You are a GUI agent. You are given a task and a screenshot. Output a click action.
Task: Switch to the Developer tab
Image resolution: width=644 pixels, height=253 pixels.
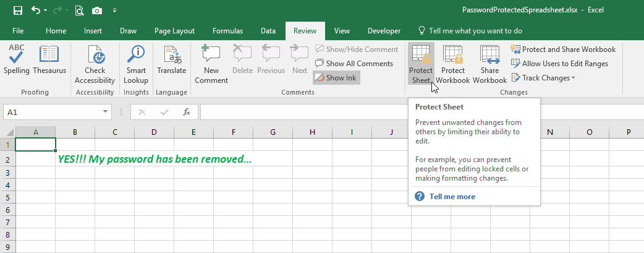(x=384, y=31)
